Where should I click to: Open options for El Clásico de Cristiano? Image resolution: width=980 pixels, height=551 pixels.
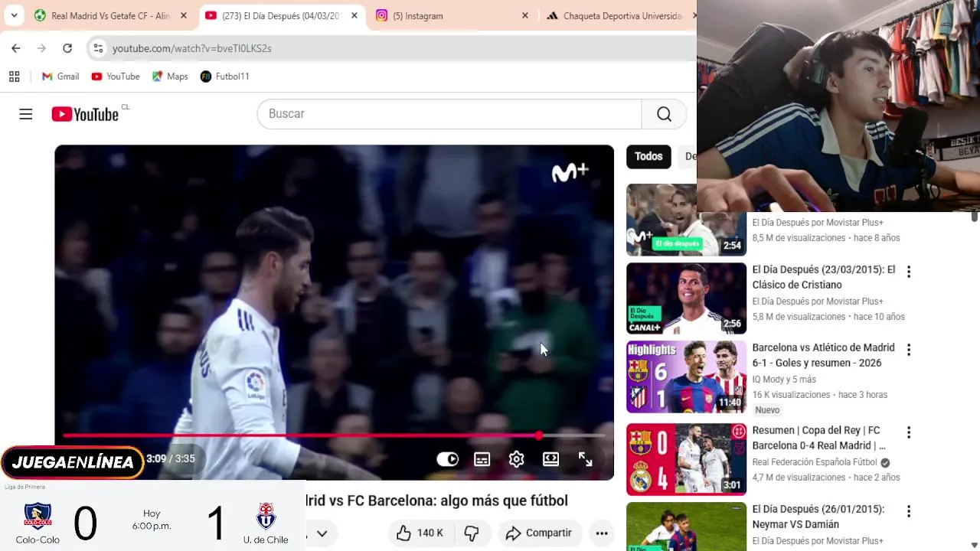click(x=909, y=272)
